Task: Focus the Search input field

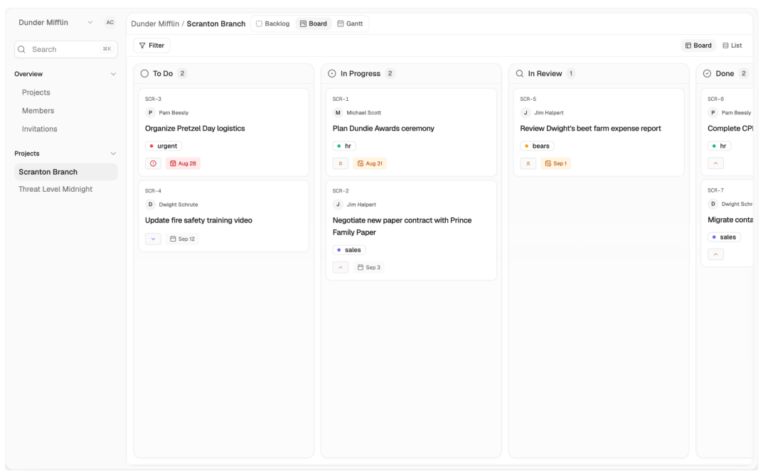Action: [x=66, y=49]
